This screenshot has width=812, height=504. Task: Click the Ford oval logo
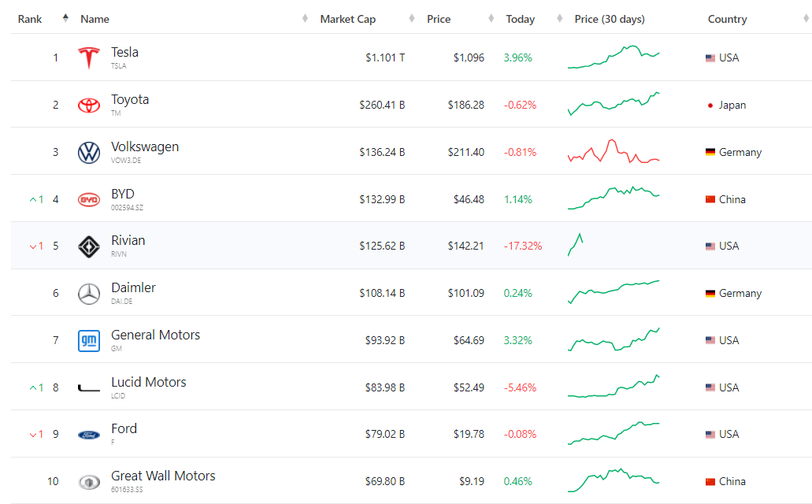88,435
